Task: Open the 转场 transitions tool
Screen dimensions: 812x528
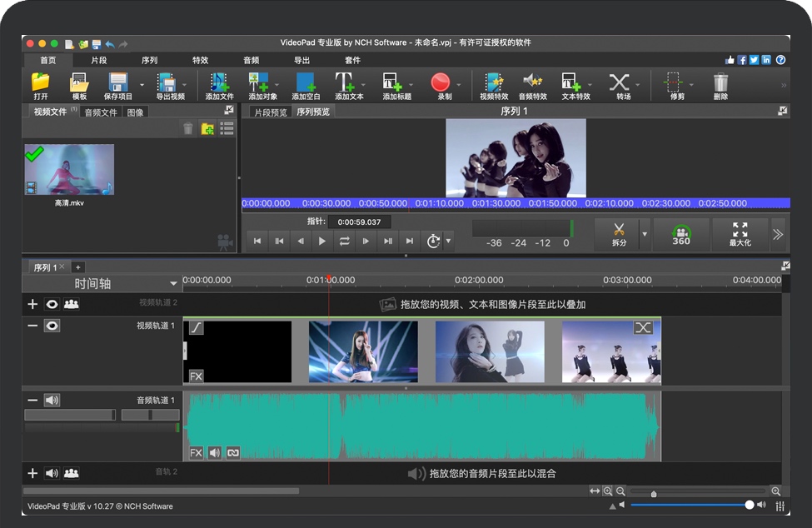Action: [x=621, y=83]
